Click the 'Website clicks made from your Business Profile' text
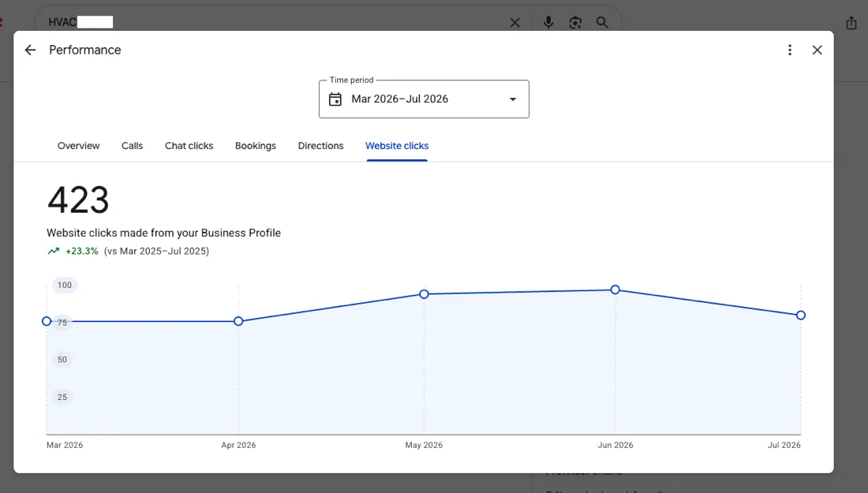868x493 pixels. pyautogui.click(x=164, y=233)
